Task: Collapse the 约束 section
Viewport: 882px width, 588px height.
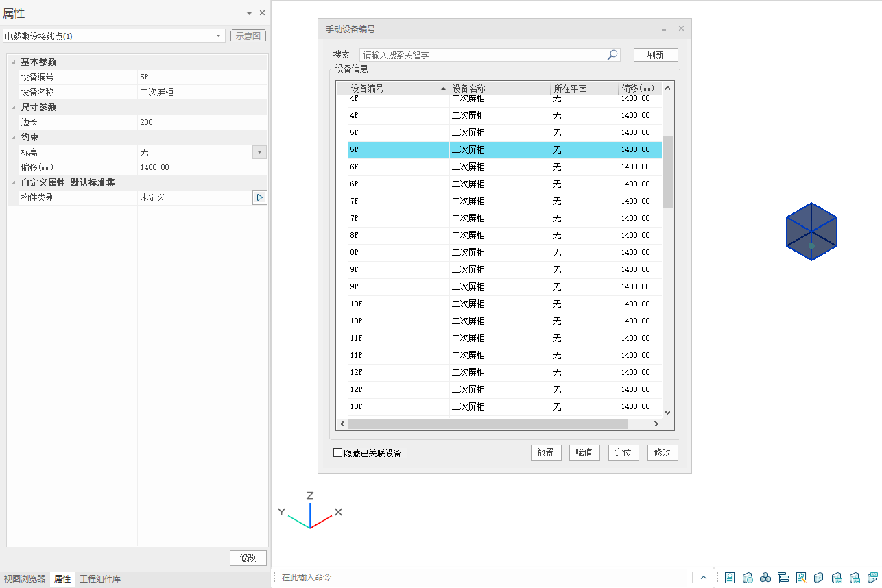Action: click(13, 138)
